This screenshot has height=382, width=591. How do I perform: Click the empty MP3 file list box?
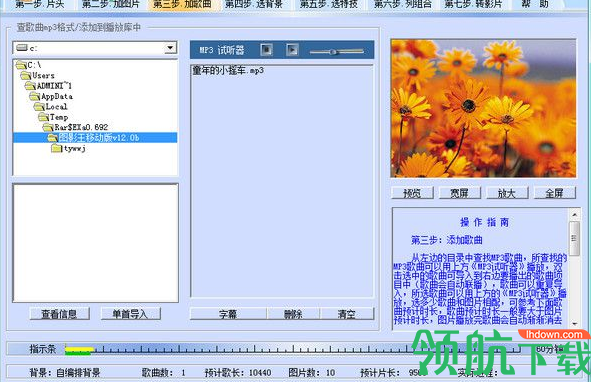pos(95,243)
